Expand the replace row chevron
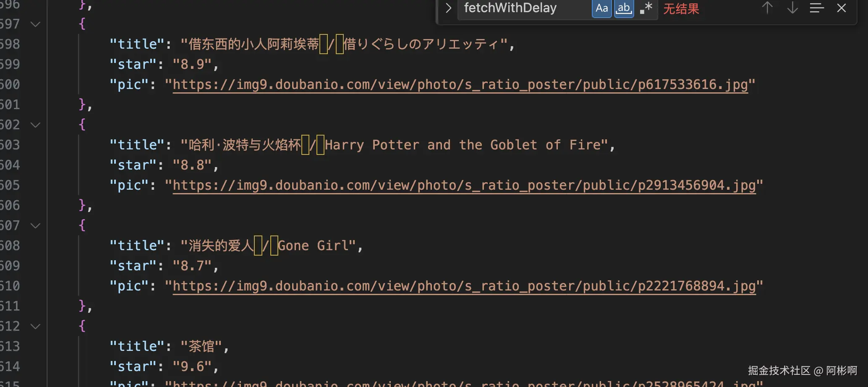868x387 pixels. tap(448, 8)
